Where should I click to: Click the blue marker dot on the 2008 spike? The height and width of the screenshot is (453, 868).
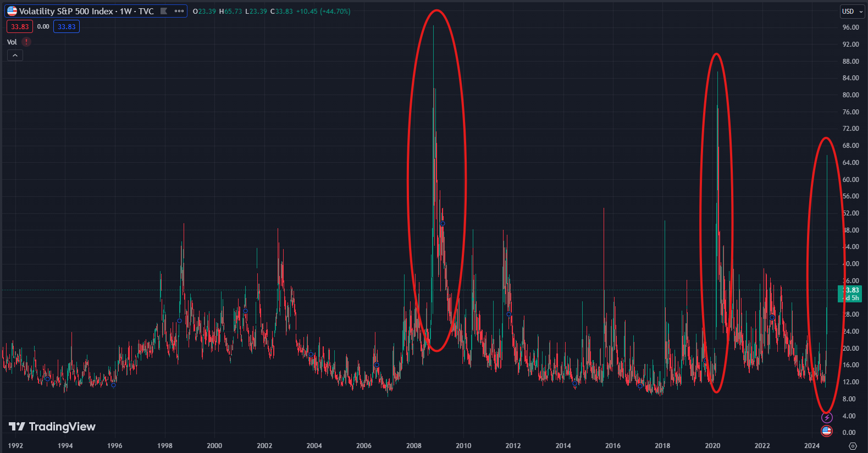tap(443, 224)
